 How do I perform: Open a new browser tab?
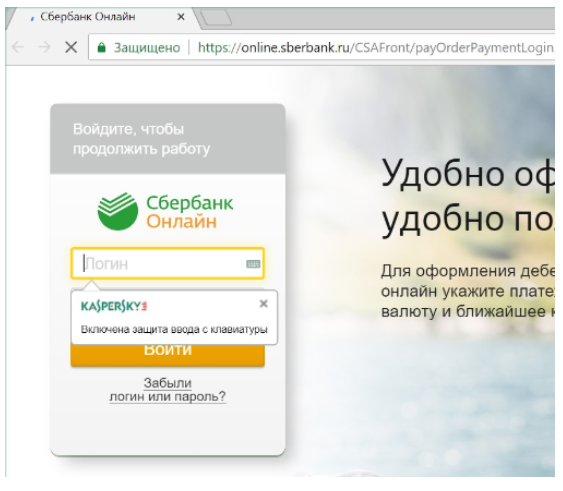(215, 17)
